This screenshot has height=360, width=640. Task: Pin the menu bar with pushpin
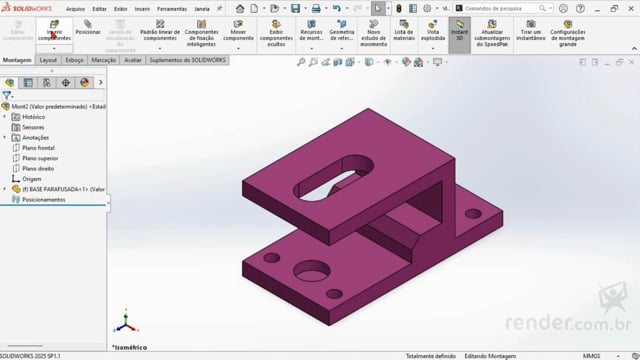tap(219, 9)
